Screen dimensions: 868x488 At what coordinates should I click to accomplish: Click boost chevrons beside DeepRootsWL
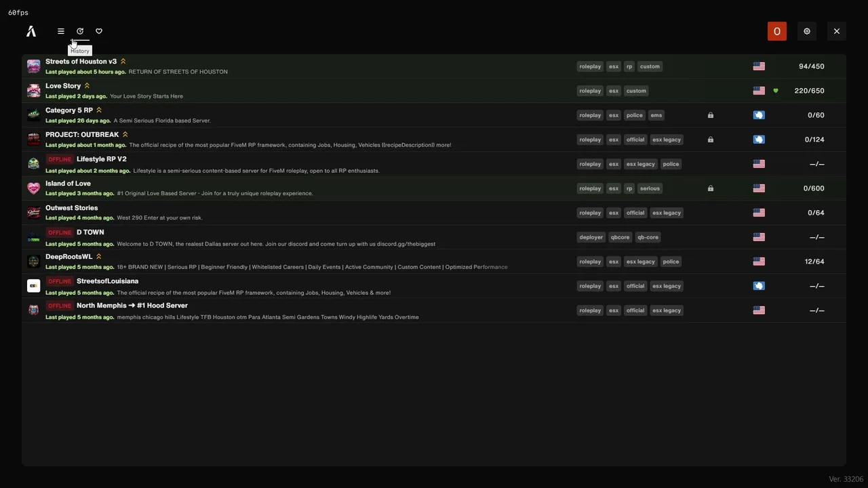tap(98, 257)
